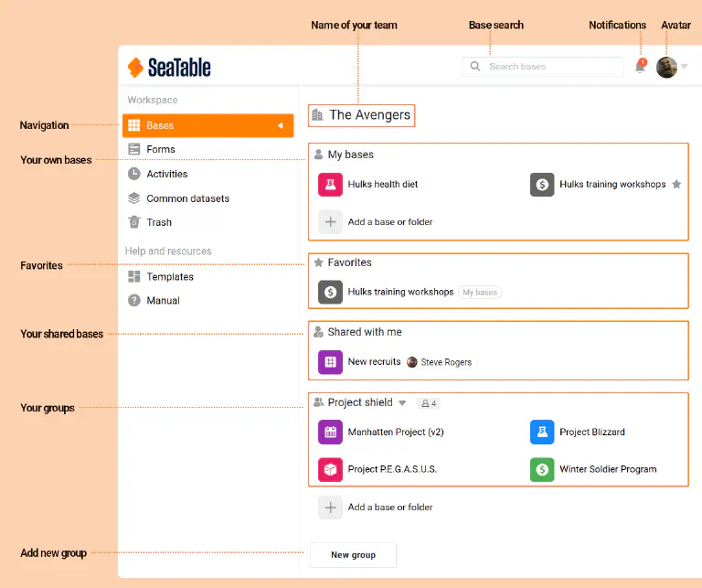
Task: Open the Trash in the sidebar
Action: click(x=158, y=222)
